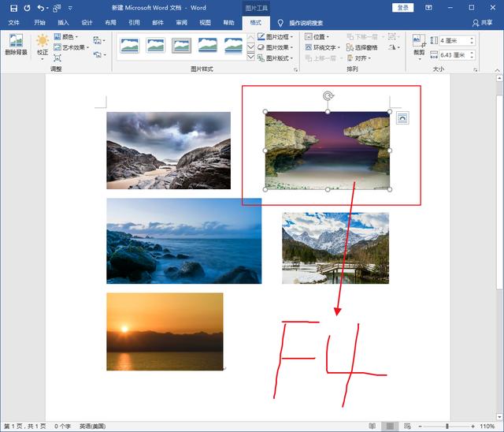Select the orange sunset picture in the document
504x432 pixels.
165,332
